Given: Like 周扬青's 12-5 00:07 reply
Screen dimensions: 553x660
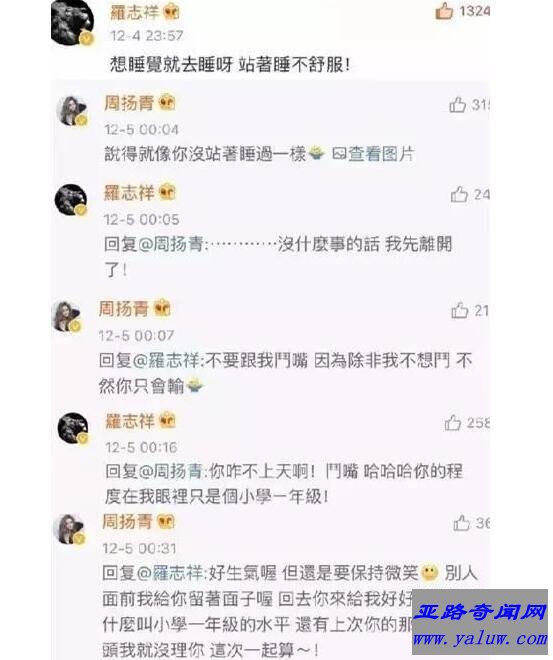Looking at the screenshot, I should (x=460, y=311).
